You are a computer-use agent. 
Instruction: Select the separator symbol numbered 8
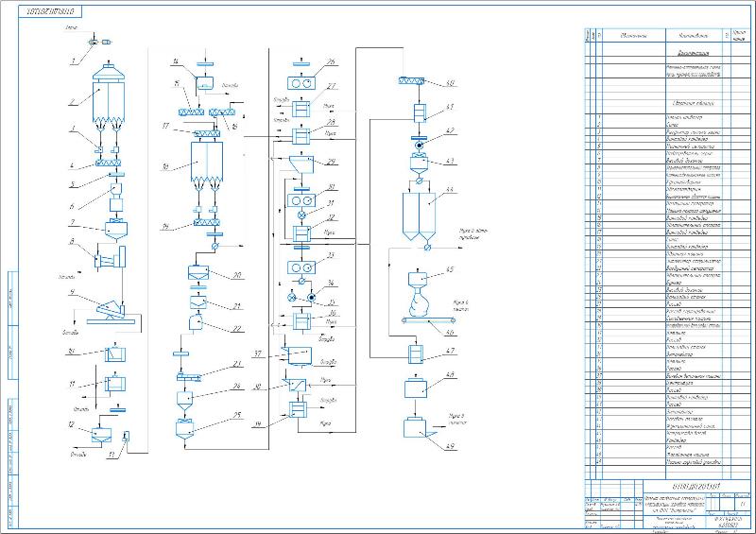coord(111,256)
